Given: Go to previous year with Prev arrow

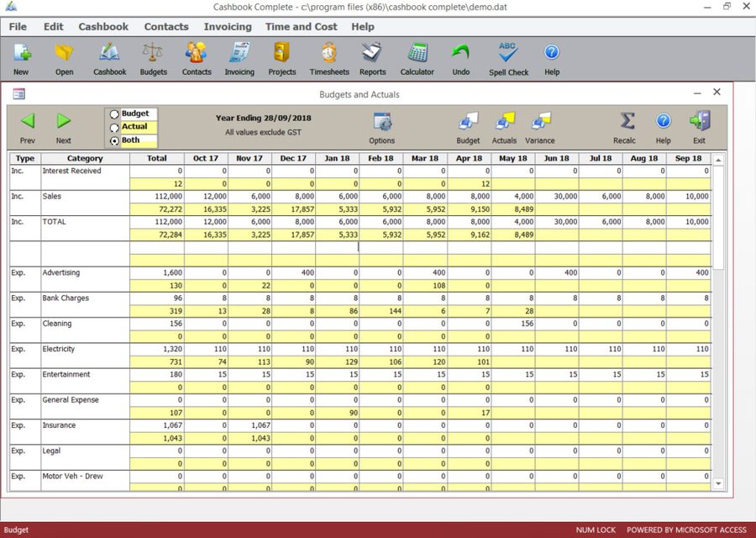Looking at the screenshot, I should (x=28, y=120).
